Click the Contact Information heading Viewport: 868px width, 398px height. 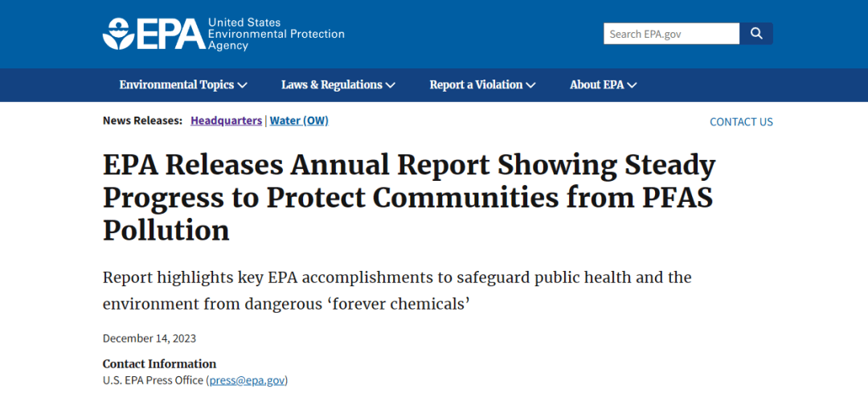(159, 364)
